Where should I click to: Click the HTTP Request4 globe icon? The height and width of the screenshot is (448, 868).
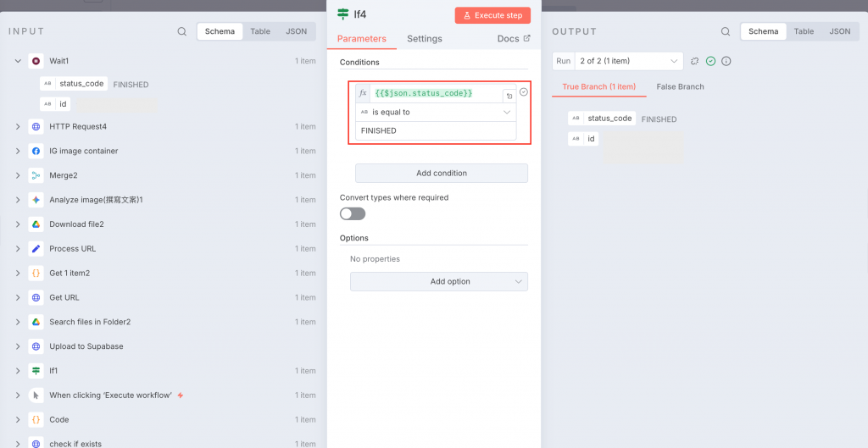pyautogui.click(x=36, y=127)
